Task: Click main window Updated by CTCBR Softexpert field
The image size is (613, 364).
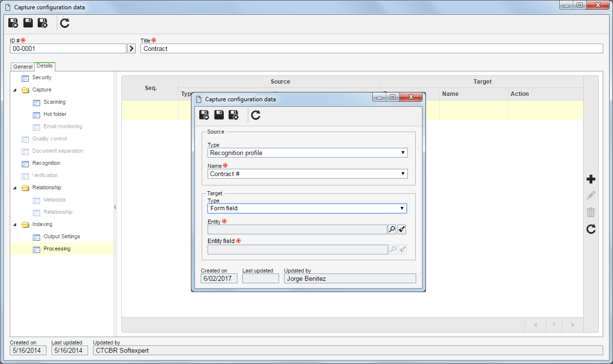Action: click(348, 350)
